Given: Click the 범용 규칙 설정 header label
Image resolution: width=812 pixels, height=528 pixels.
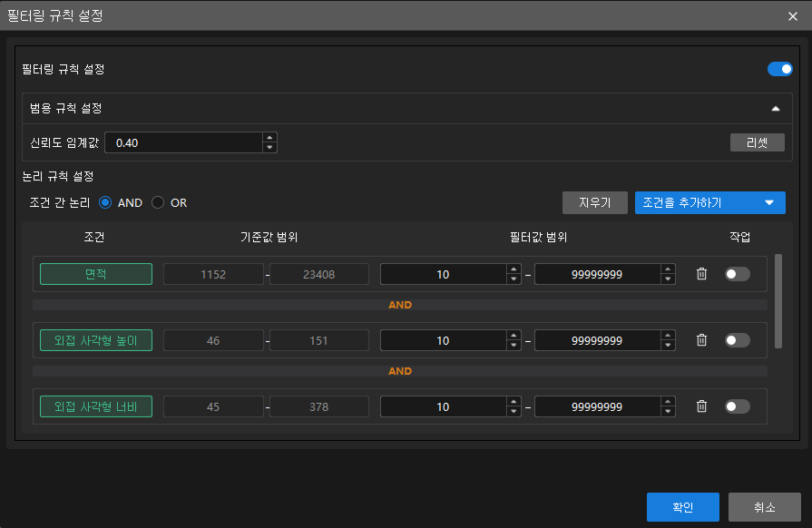Looking at the screenshot, I should [x=65, y=108].
